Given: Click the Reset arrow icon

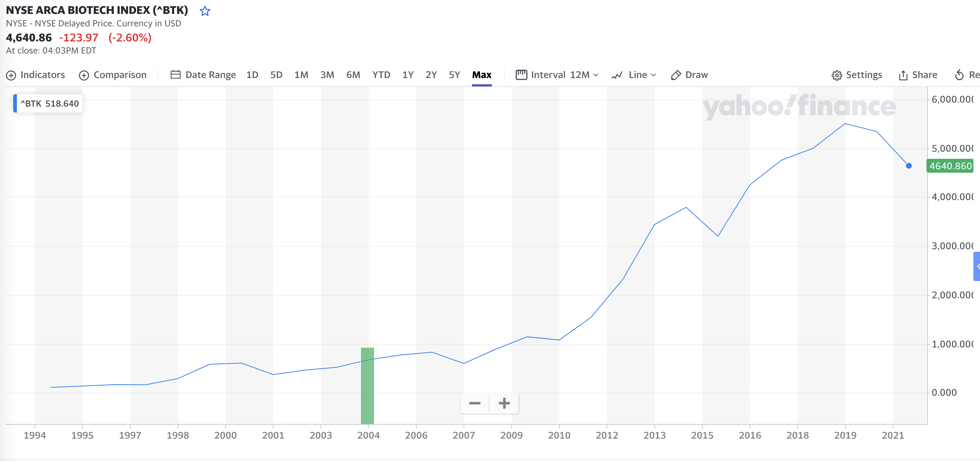Looking at the screenshot, I should click(959, 75).
